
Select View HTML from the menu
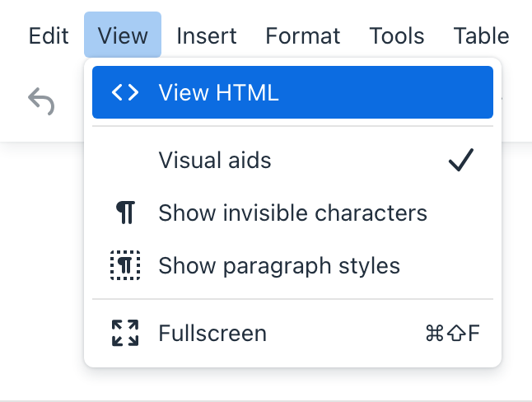(218, 92)
